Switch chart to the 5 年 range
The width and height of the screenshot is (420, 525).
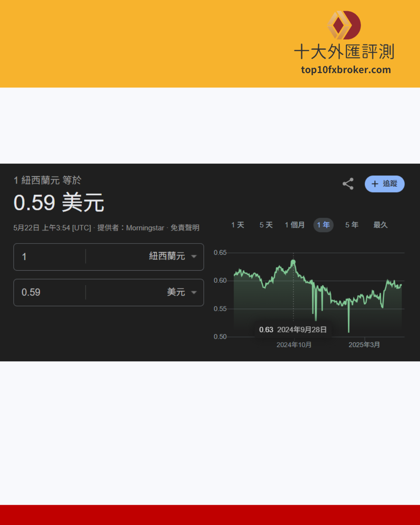click(352, 225)
